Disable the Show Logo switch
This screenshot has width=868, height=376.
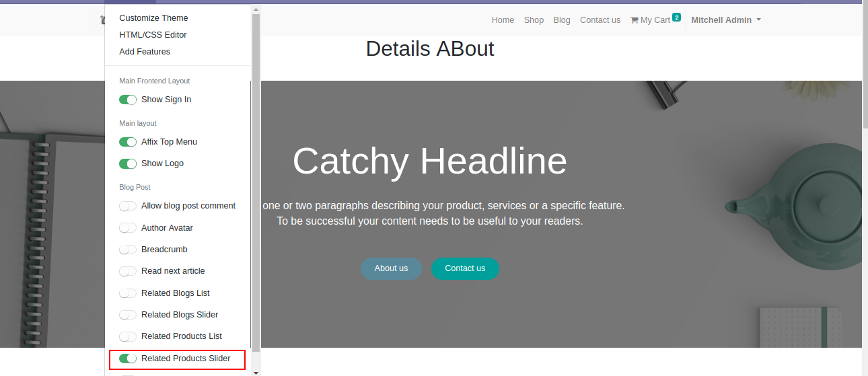click(x=128, y=163)
